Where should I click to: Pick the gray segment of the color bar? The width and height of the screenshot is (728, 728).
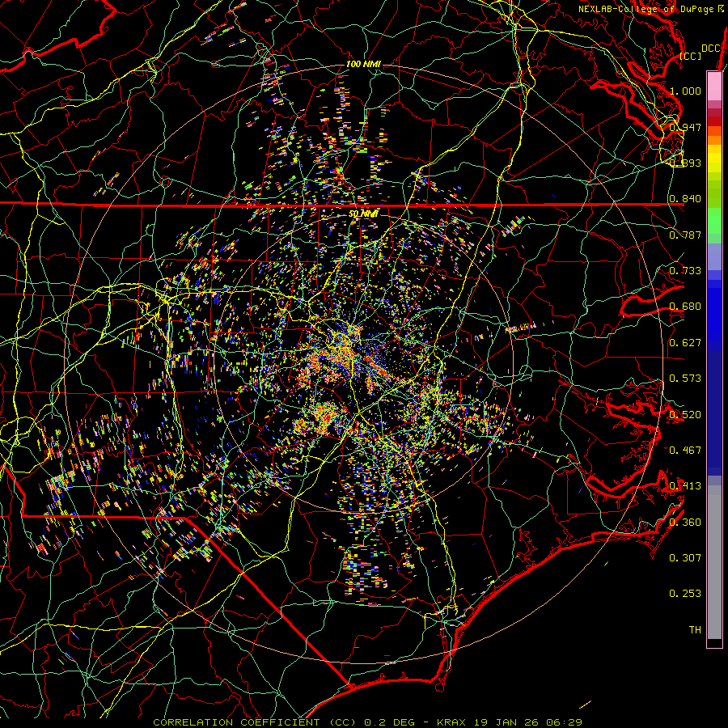click(714, 562)
